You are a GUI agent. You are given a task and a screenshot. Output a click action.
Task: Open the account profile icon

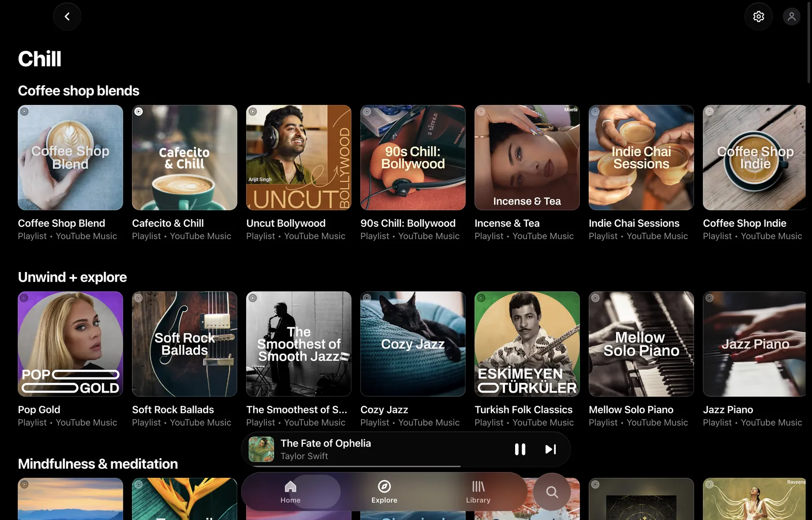coord(791,17)
